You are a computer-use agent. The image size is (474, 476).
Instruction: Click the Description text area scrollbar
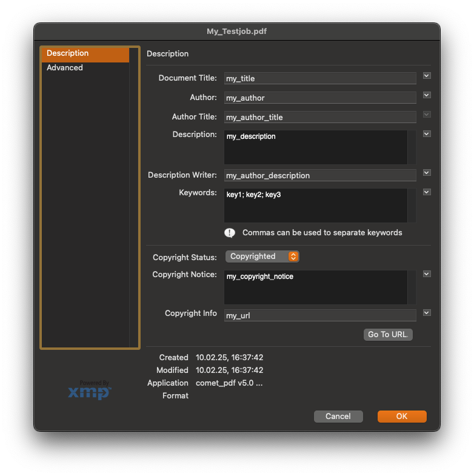click(412, 147)
